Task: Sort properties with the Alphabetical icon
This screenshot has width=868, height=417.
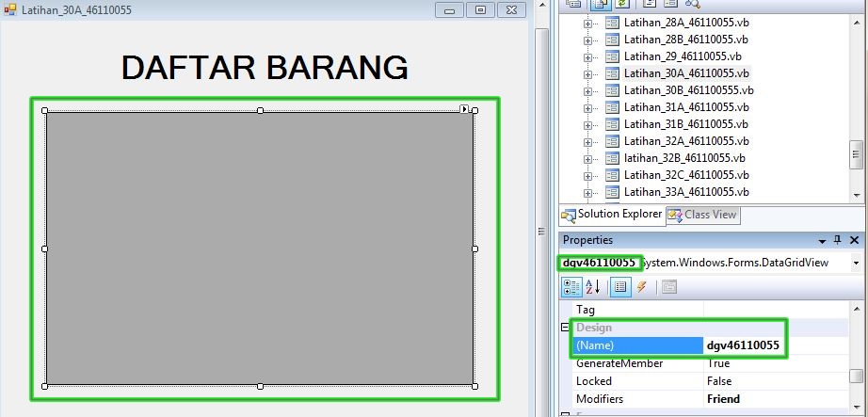Action: tap(593, 287)
